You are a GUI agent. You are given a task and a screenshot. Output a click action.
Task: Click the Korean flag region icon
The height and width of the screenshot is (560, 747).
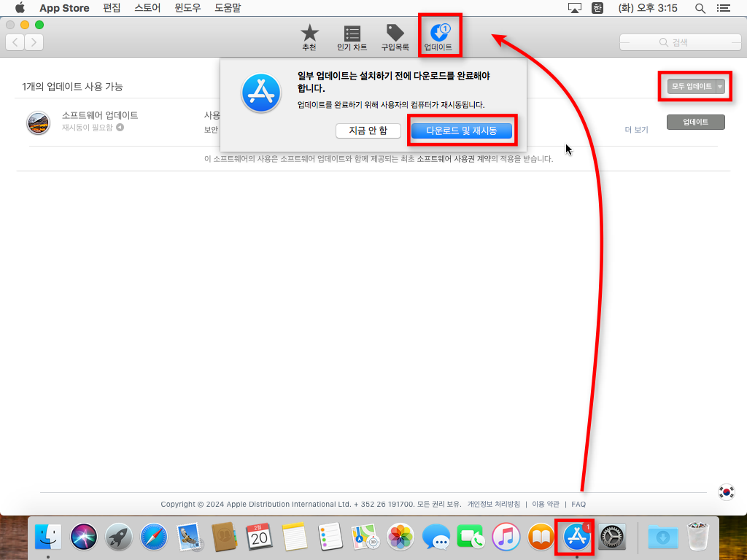click(727, 492)
